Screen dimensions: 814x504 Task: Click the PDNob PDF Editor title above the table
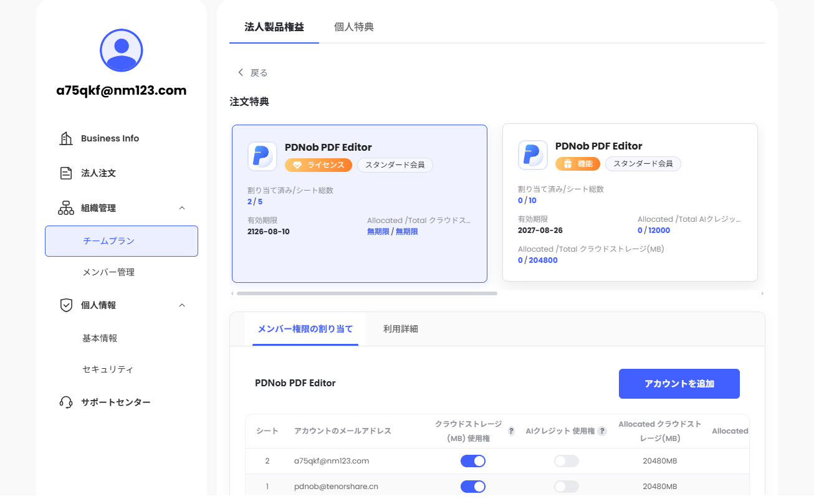(295, 383)
